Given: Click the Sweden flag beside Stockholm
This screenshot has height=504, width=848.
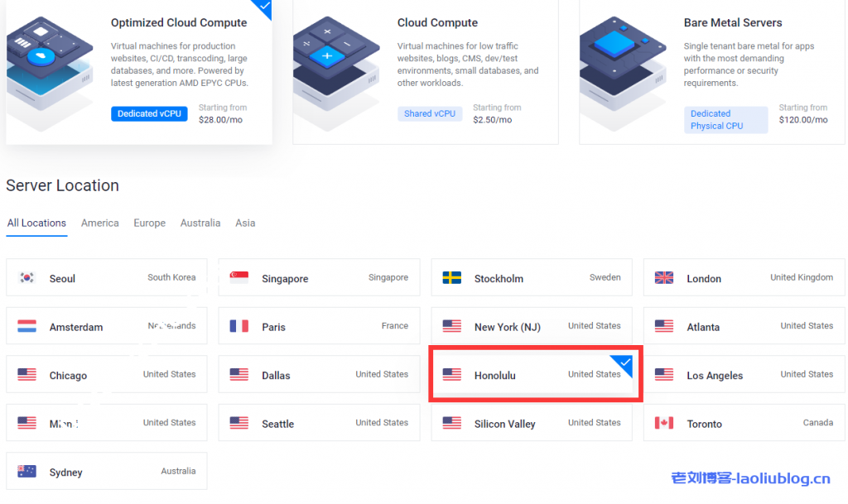Looking at the screenshot, I should pyautogui.click(x=452, y=278).
